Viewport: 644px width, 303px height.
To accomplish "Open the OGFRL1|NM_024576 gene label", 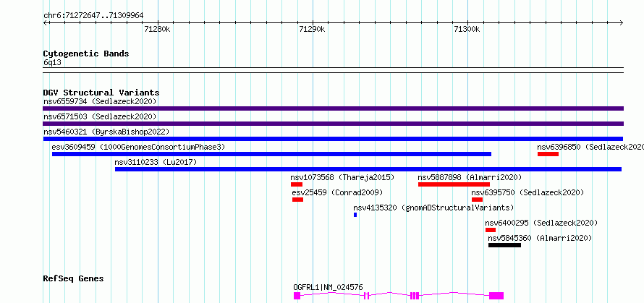I will coord(329,287).
